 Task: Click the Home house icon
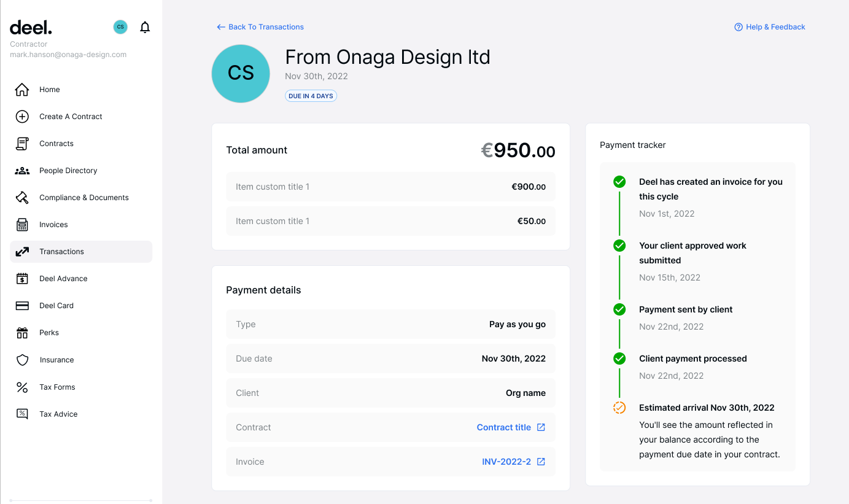[22, 90]
